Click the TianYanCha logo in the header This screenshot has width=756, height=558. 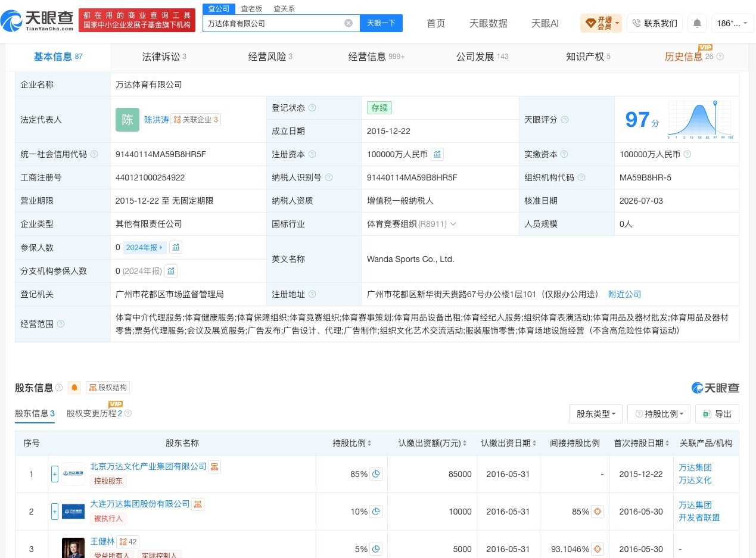tap(37, 21)
